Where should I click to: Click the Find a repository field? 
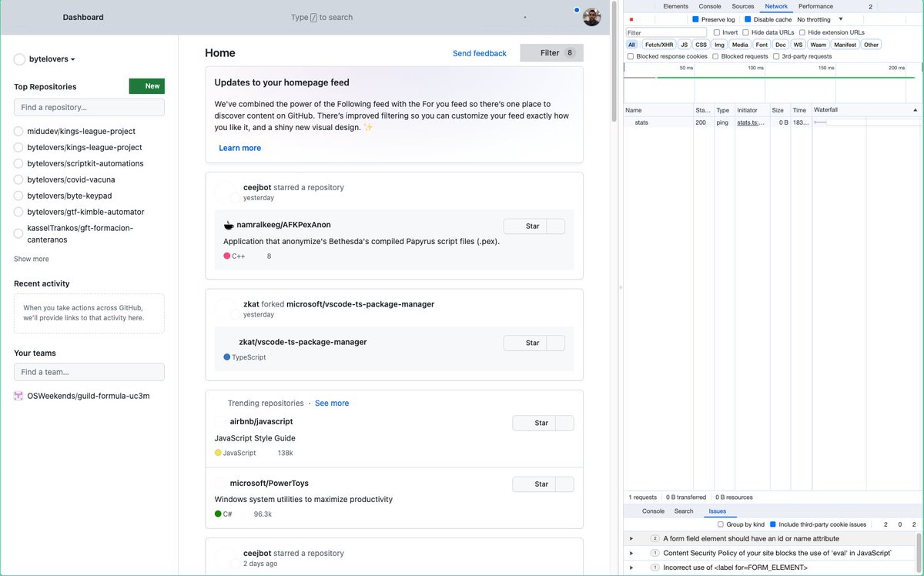[89, 107]
